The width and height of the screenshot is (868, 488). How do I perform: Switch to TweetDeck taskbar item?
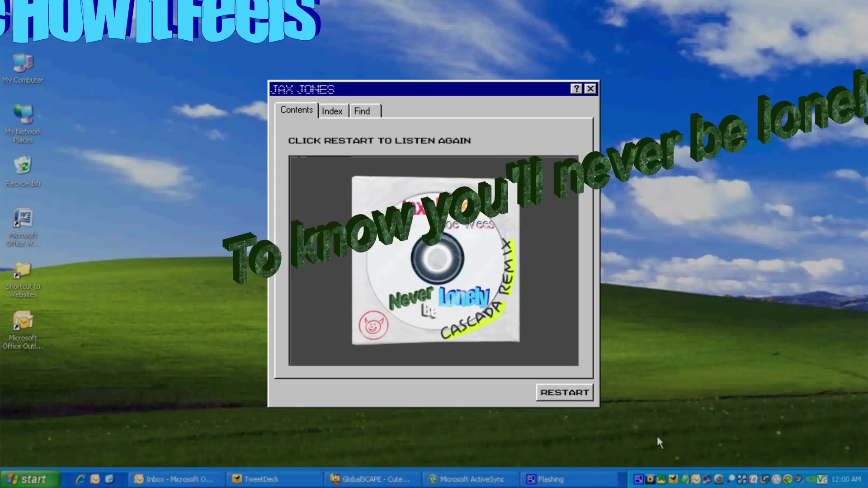click(275, 479)
